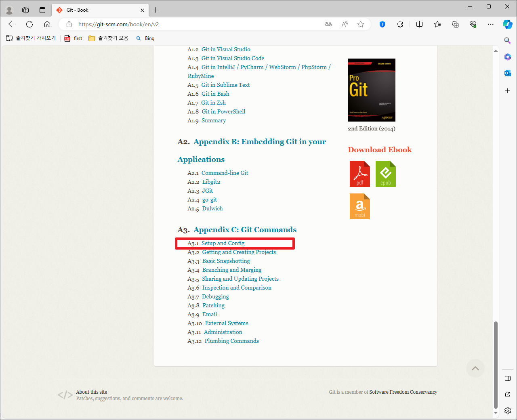Screen dimensions: 517x420
Task: Click the scrollbar down arrow
Action: pos(496,414)
